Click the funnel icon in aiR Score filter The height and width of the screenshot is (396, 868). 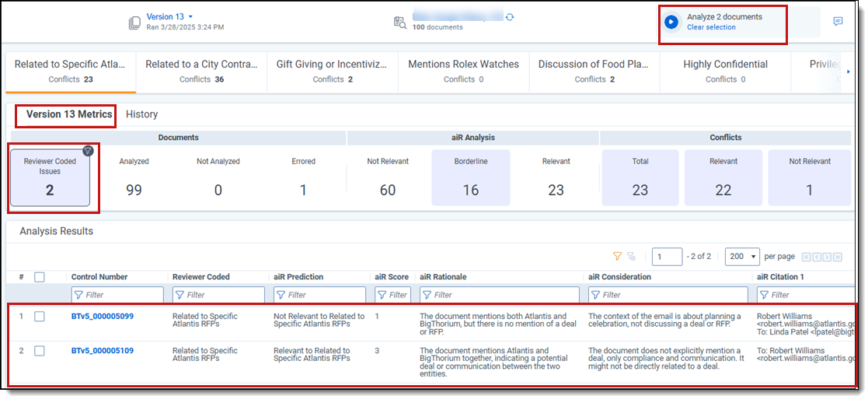point(382,295)
